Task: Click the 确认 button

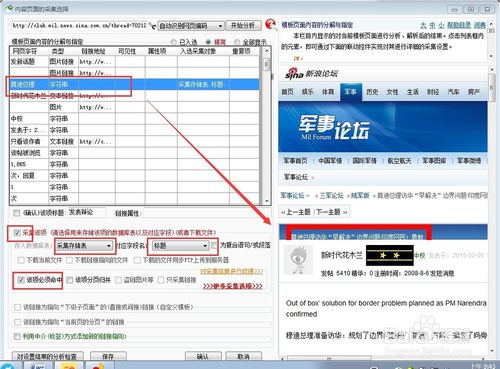Action: point(203,356)
